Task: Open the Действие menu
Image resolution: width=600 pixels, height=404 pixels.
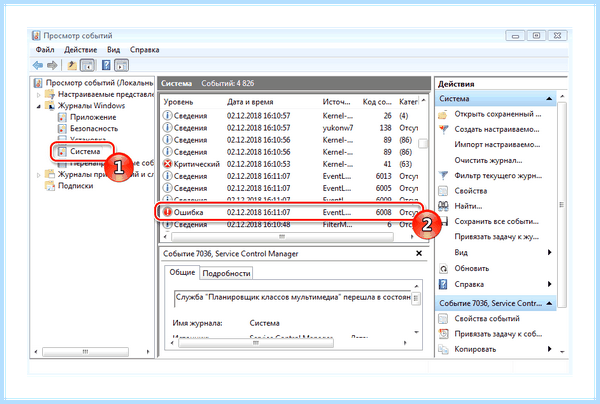Action: (x=80, y=50)
